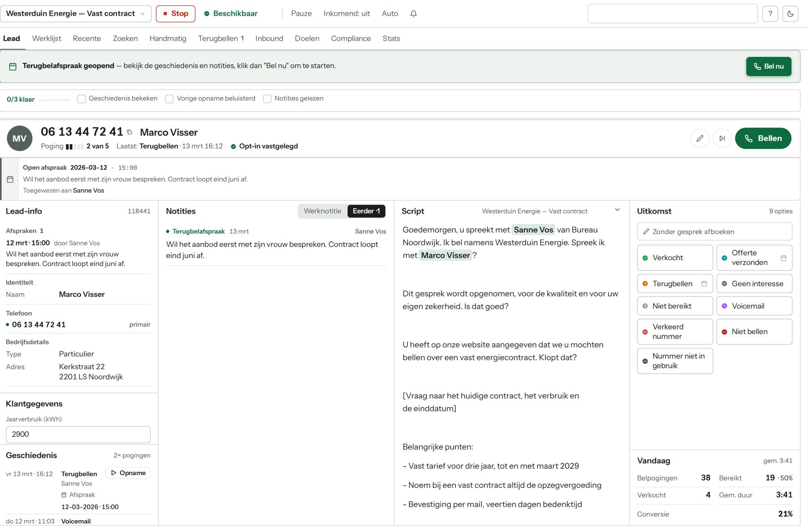The image size is (808, 532).
Task: Open the Beschikbaar status selector
Action: (231, 13)
